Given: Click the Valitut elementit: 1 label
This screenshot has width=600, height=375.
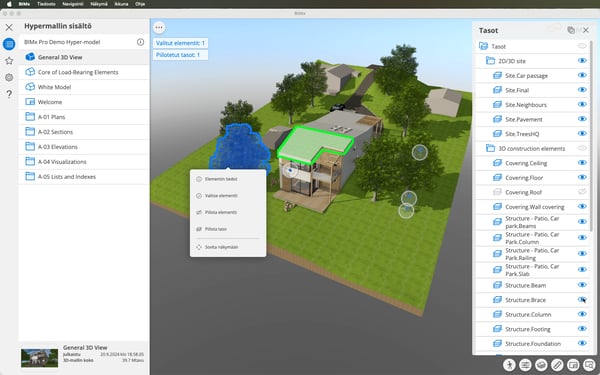Looking at the screenshot, I should click(x=180, y=43).
